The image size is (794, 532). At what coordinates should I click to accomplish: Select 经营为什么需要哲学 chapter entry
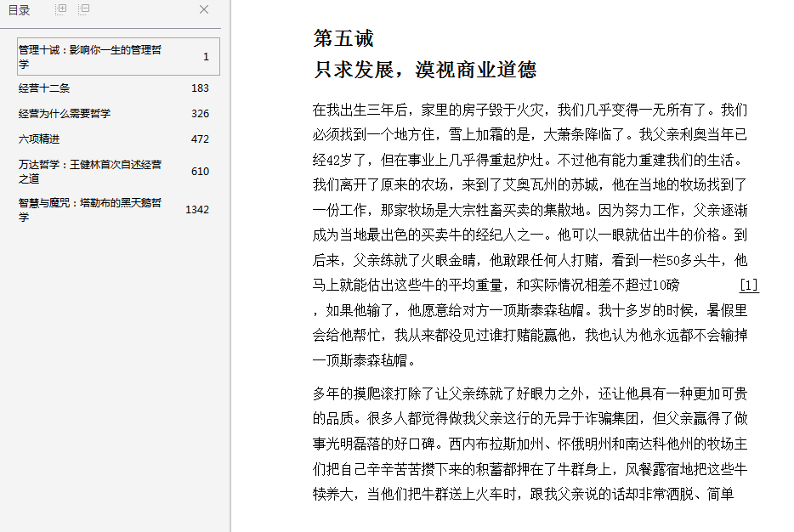pos(65,113)
